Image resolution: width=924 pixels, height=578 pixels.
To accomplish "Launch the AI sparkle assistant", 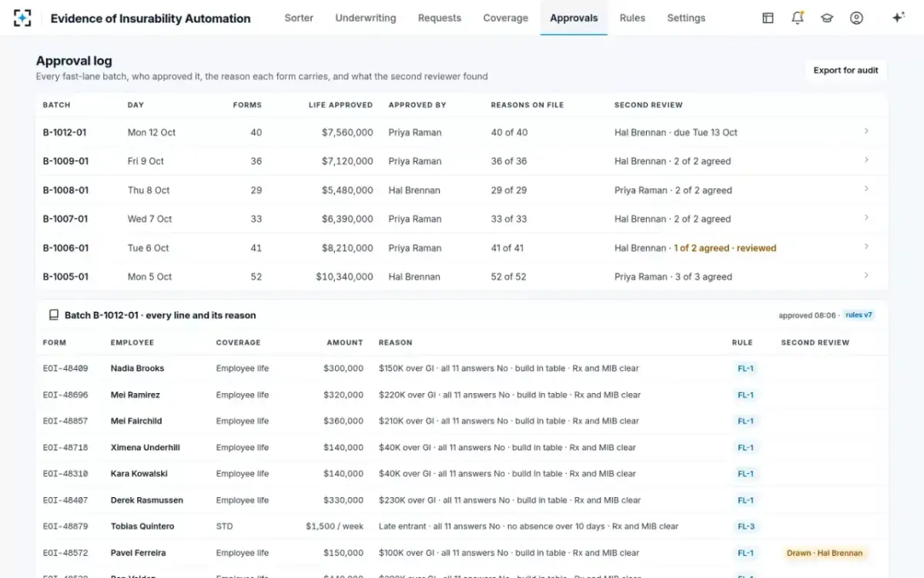I will [x=898, y=18].
